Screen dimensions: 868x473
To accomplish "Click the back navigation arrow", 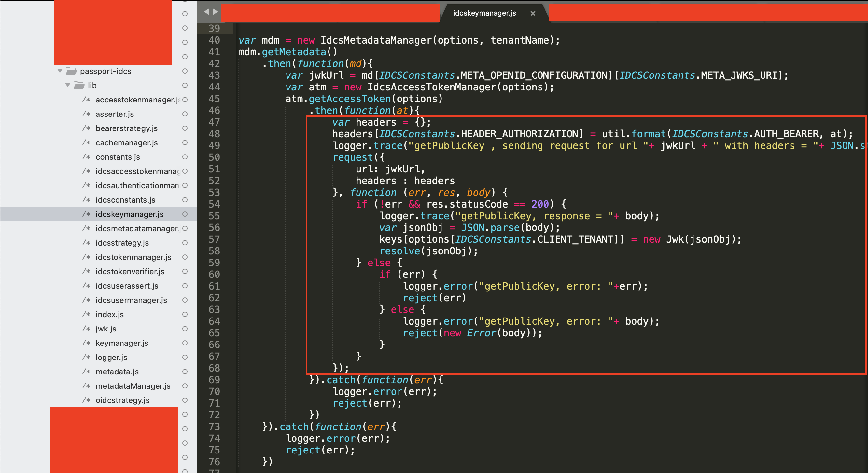I will 206,11.
